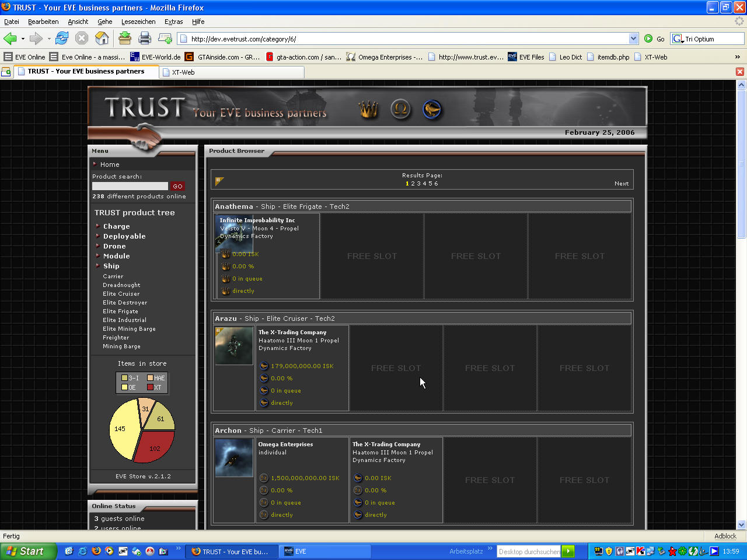
Task: Select the search engine icon in search box
Action: (678, 39)
